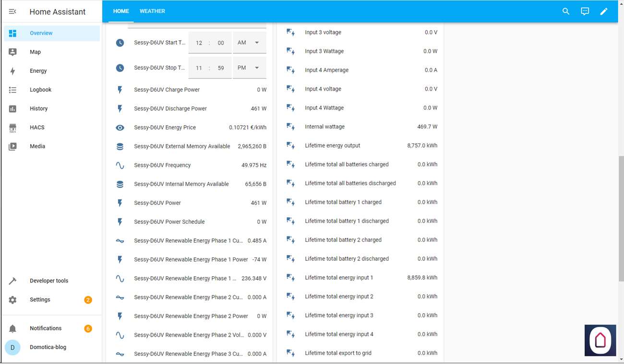Click the Sessy-D6UV Energy Price eye icon
The width and height of the screenshot is (624, 364).
point(120,128)
